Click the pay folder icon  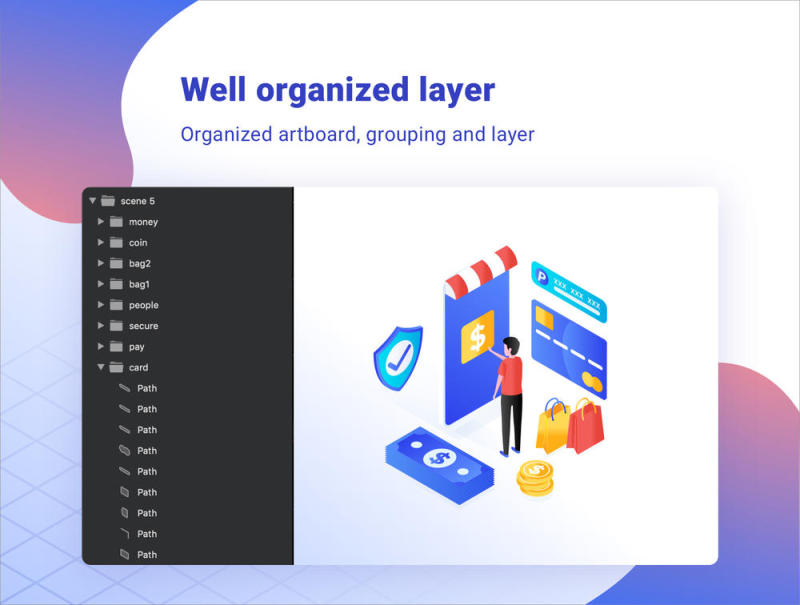[x=116, y=347]
